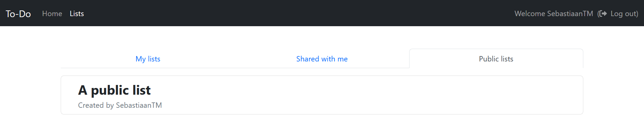Click the 'Created by SebastiaanTM' subtitle

click(120, 105)
